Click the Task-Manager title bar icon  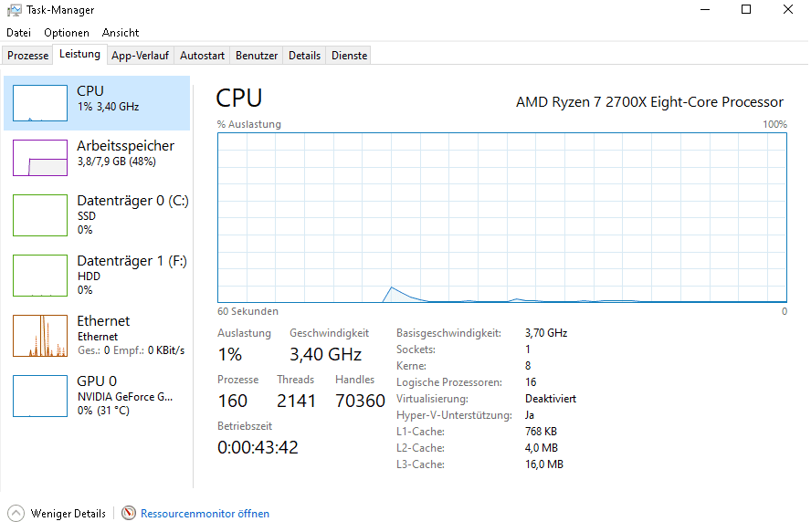15,10
